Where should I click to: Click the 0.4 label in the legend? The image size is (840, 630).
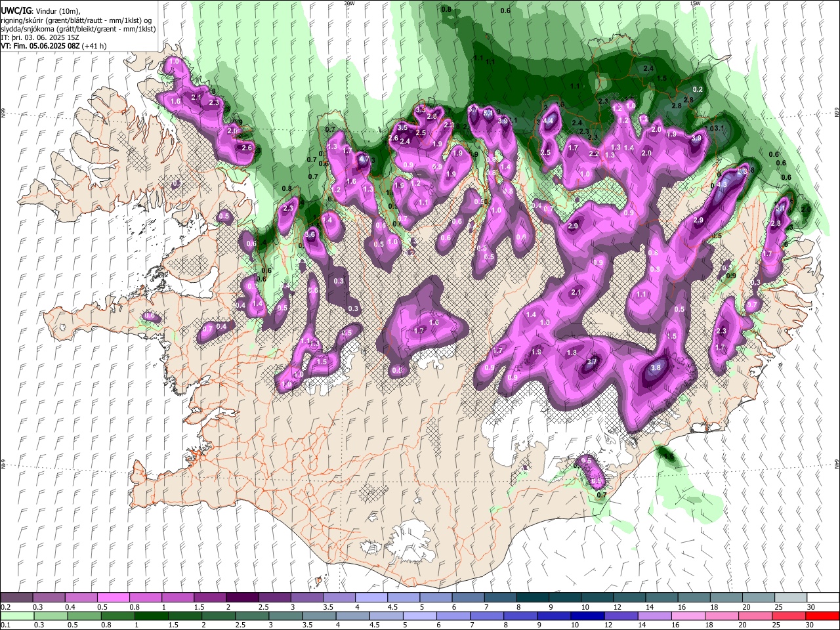pyautogui.click(x=70, y=607)
